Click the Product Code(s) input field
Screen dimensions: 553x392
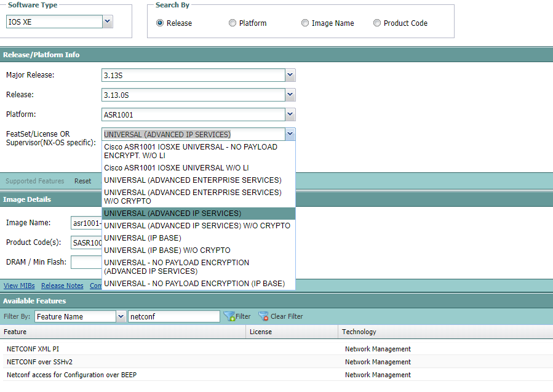coord(86,242)
